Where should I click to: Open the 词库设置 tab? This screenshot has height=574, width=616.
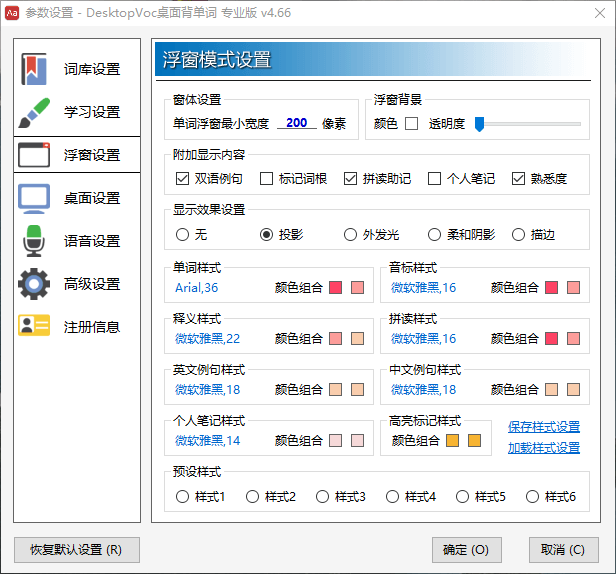pos(77,69)
